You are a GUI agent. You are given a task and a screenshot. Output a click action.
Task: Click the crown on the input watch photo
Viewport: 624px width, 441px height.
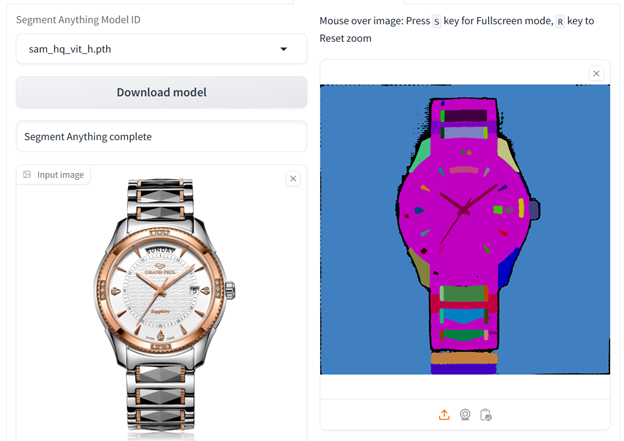point(235,291)
